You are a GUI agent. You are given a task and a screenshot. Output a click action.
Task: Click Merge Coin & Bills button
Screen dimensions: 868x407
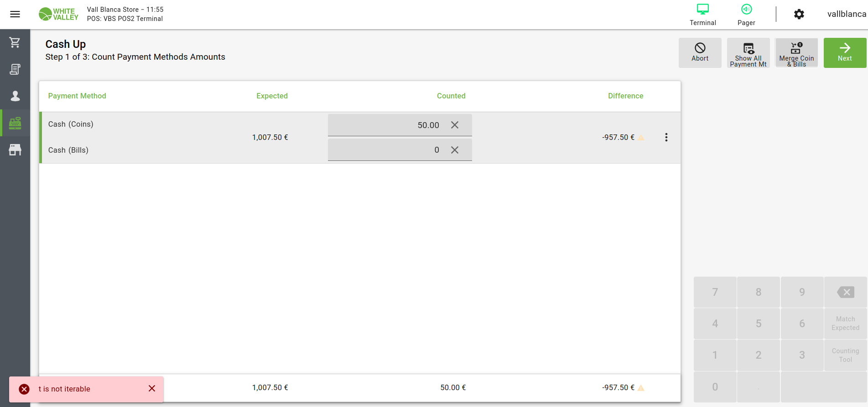(x=796, y=53)
